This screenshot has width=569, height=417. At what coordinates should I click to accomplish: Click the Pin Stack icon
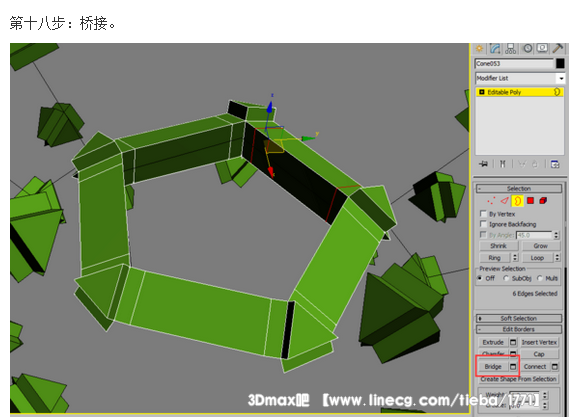click(x=483, y=164)
